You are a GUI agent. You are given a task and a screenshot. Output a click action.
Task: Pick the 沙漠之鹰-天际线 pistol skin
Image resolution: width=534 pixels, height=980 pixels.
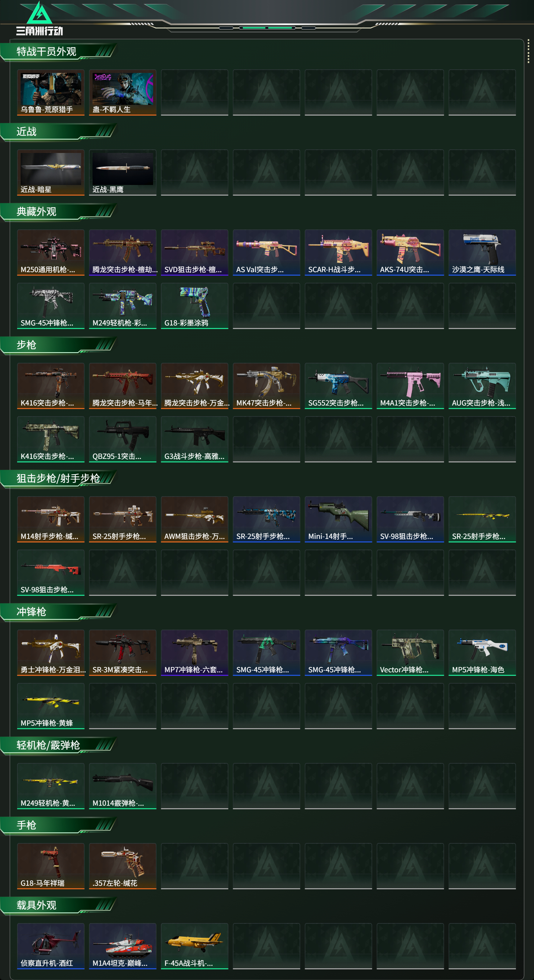[482, 252]
